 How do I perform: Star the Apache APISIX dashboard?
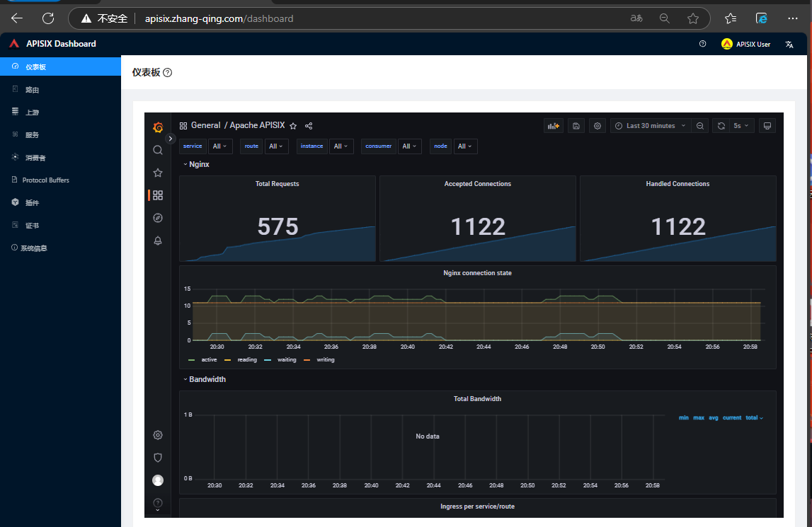pyautogui.click(x=293, y=126)
